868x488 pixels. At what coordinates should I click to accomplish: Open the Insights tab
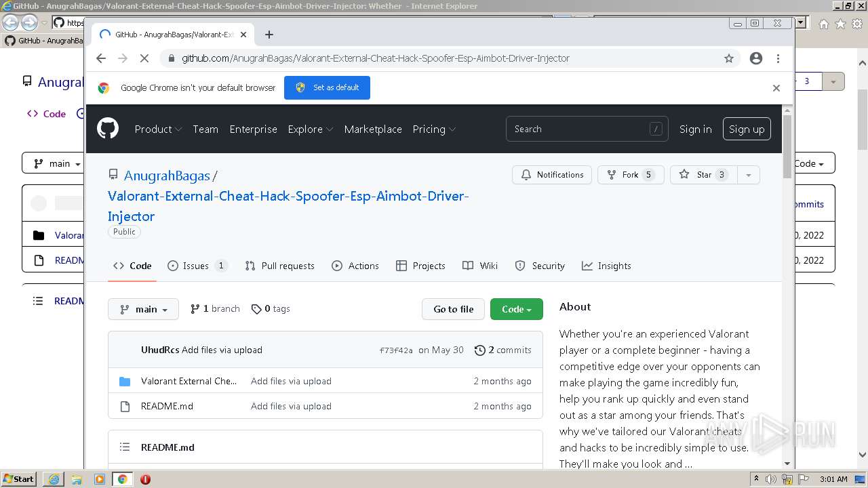click(x=606, y=266)
